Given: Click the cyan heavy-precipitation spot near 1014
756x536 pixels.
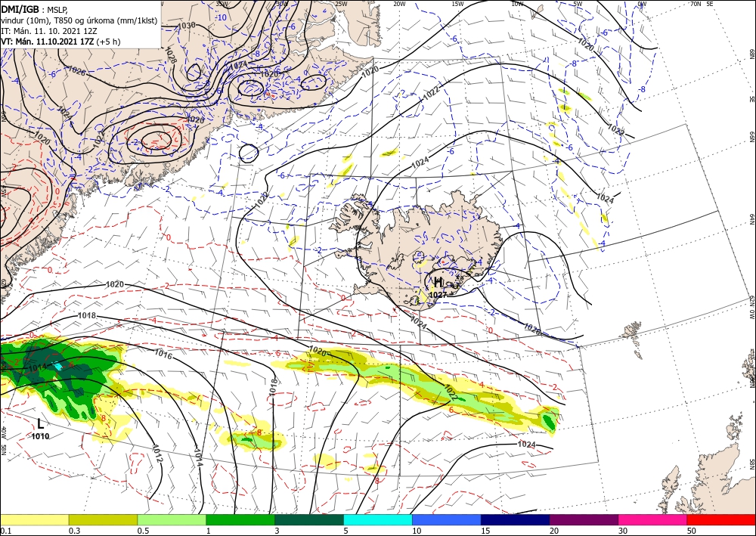Looking at the screenshot, I should [x=57, y=367].
